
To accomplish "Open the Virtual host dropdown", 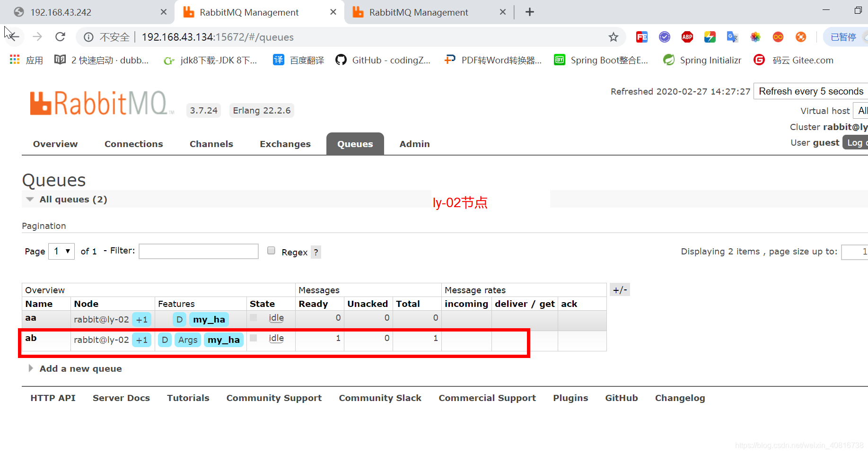I will (x=860, y=111).
